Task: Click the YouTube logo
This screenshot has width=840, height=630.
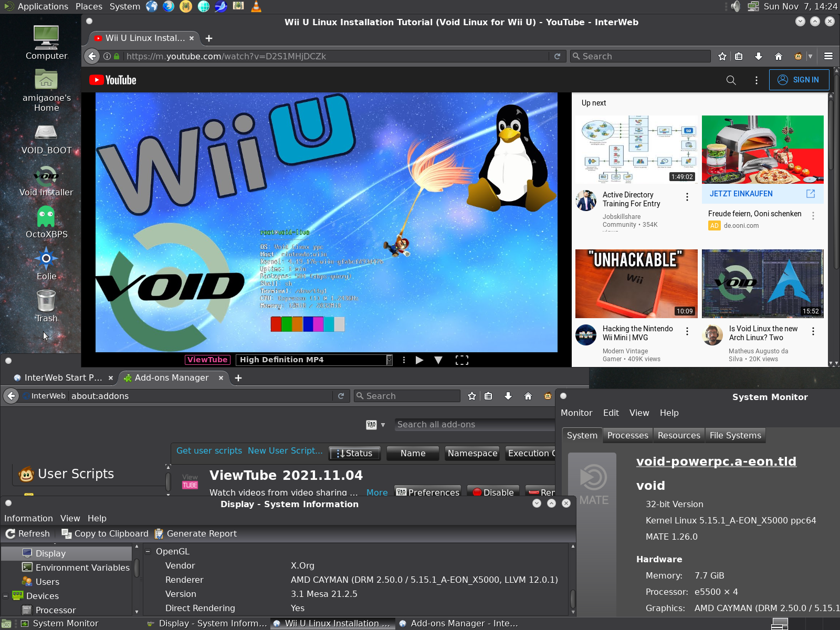Action: 113,80
